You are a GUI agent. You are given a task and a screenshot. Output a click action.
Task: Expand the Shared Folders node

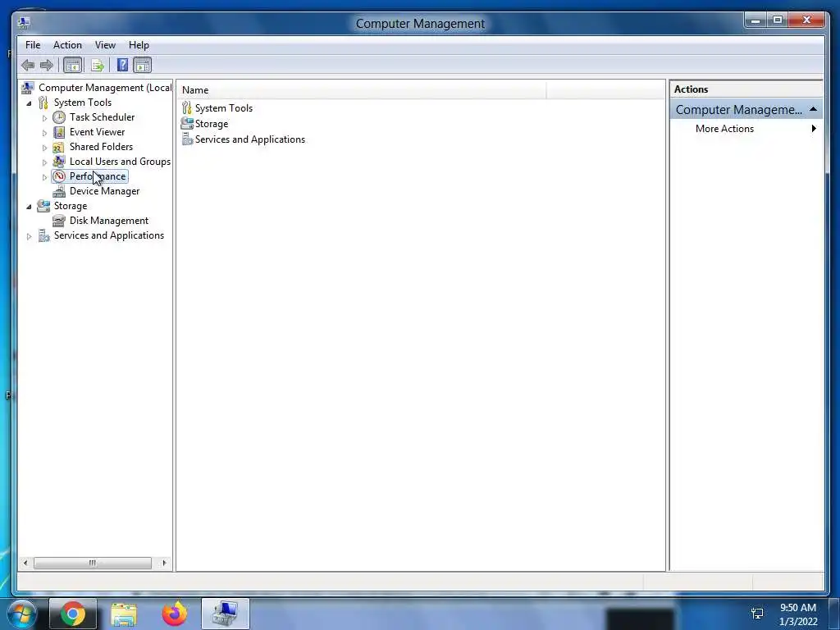point(44,148)
